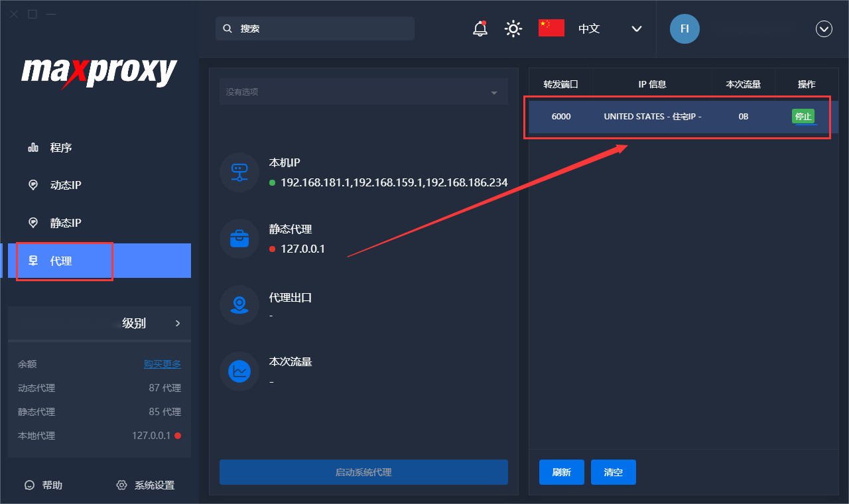
Task: Stop port 6000 proxy with 停止 button
Action: (x=804, y=116)
